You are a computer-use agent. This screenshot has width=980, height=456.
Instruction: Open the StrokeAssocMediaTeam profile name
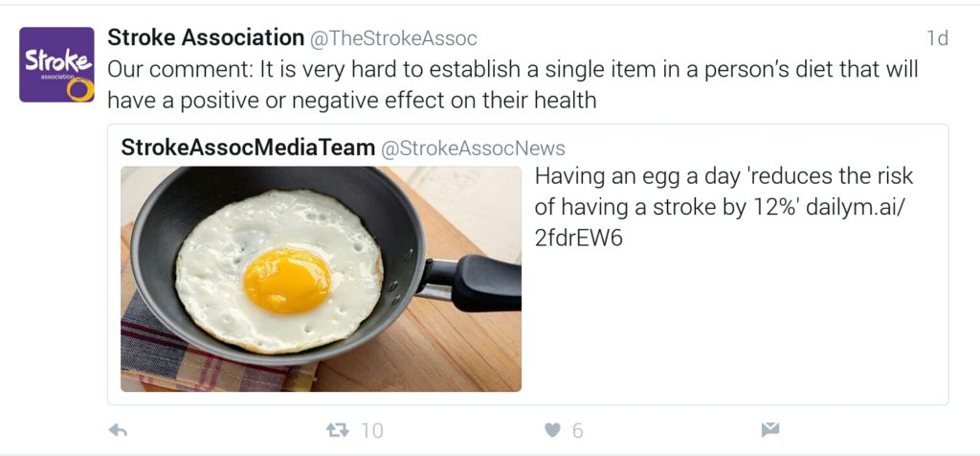tap(248, 148)
